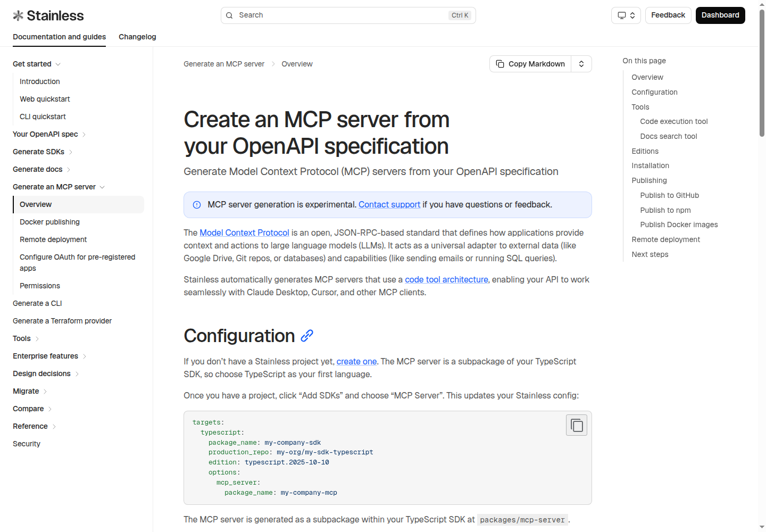Jump to Overview in On this page
Viewport: 766px width, 532px height.
tap(647, 77)
